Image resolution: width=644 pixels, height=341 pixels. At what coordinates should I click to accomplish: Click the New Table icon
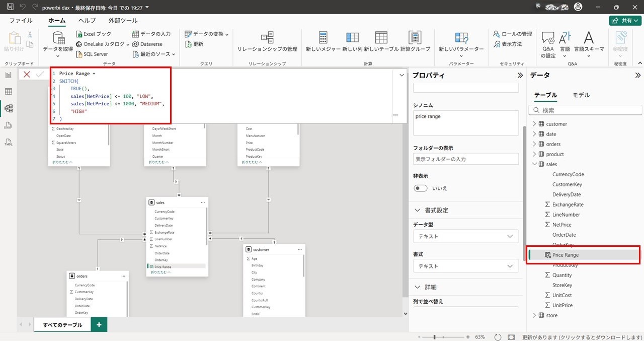381,38
